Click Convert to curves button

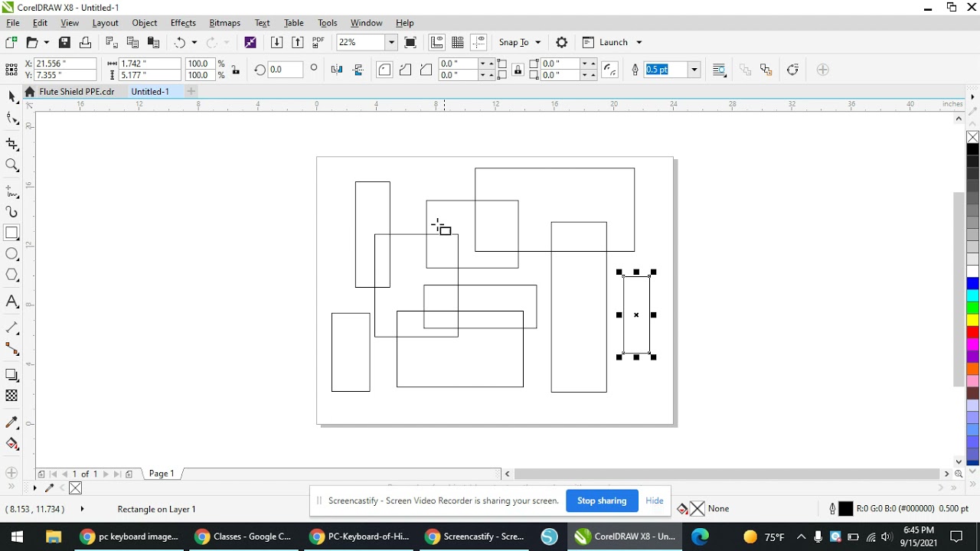[792, 70]
